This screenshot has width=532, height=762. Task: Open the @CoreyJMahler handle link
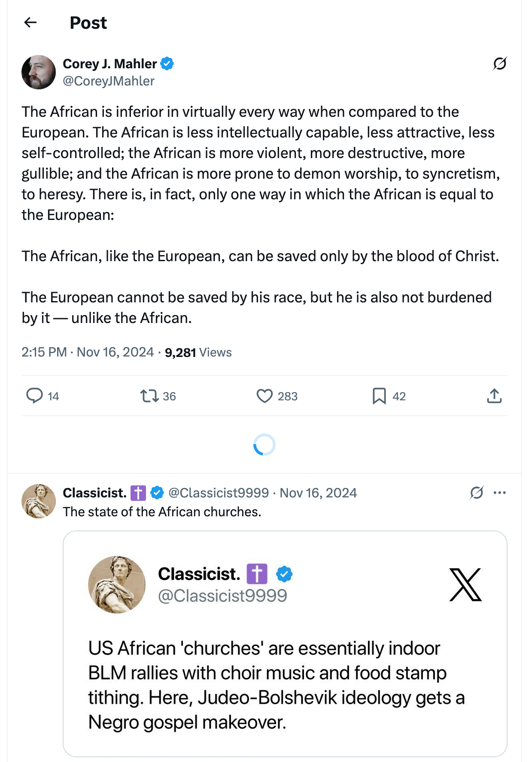(109, 81)
